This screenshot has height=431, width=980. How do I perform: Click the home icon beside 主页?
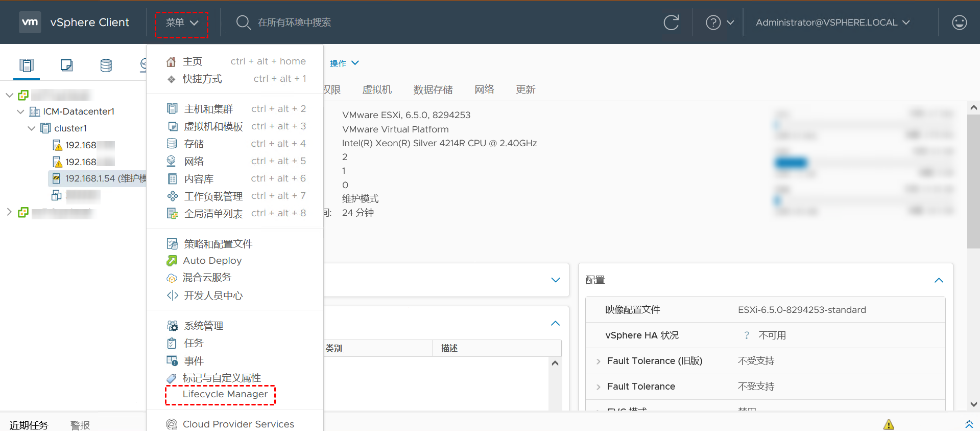[x=171, y=62]
